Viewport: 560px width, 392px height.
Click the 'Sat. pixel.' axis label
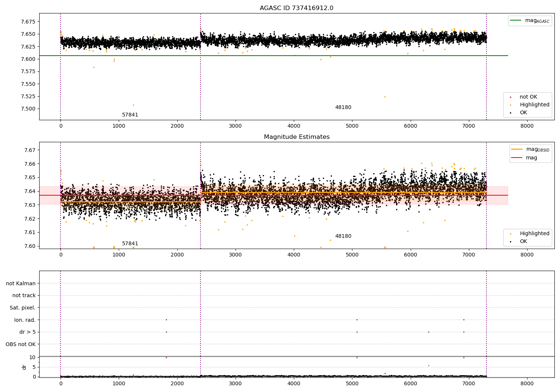click(23, 308)
